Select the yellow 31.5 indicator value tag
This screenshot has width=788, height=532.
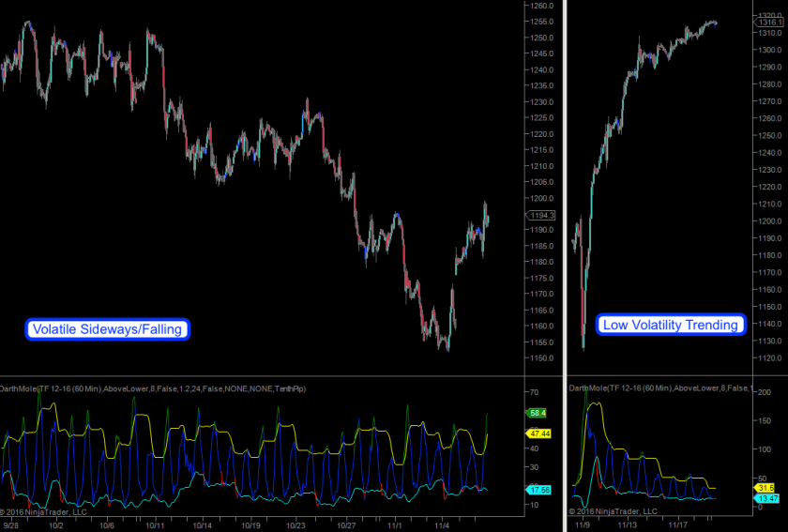pos(764,488)
